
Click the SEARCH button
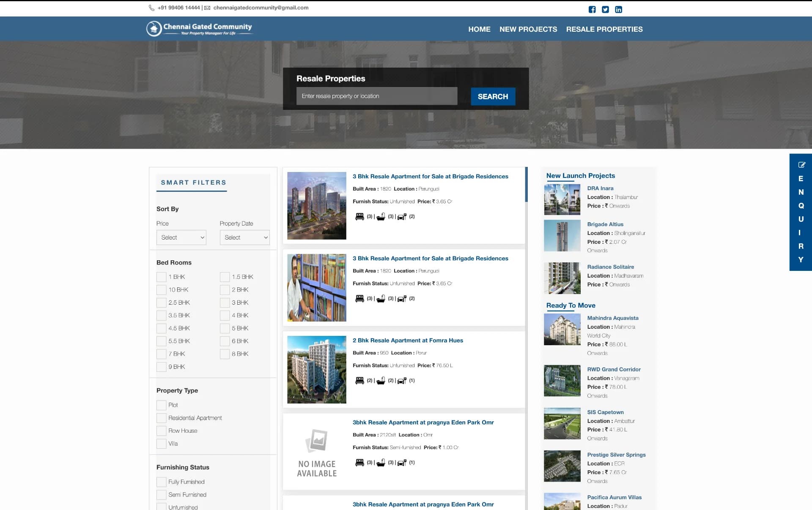493,96
